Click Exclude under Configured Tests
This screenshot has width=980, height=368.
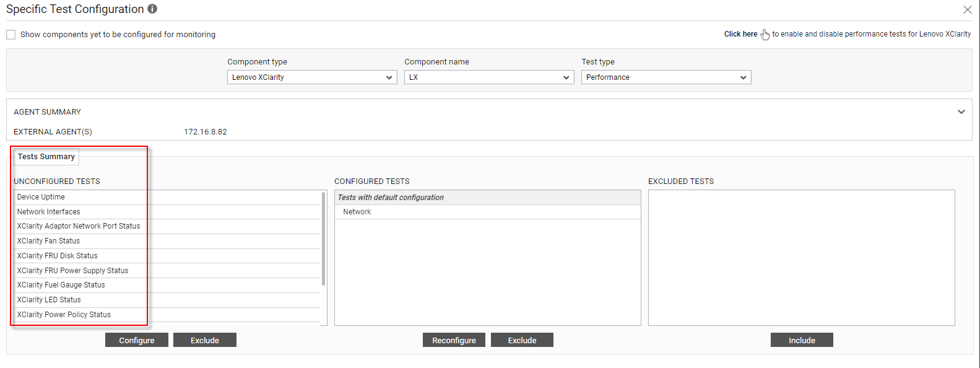coord(523,340)
